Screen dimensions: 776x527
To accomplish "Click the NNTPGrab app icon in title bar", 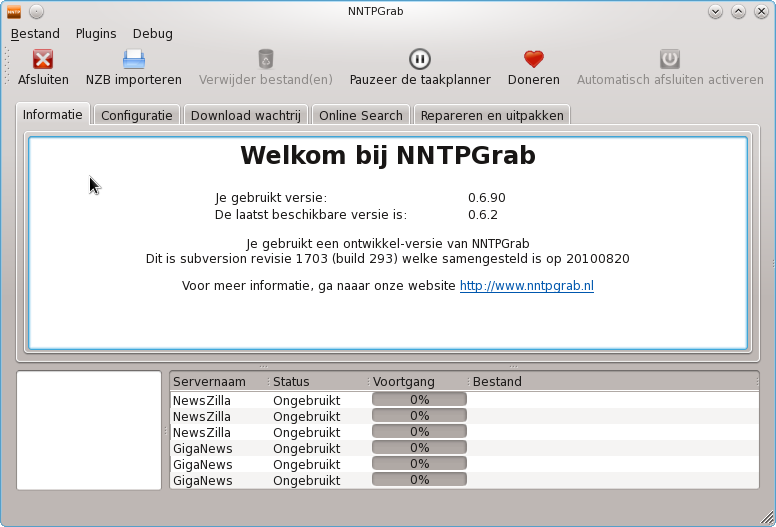I will pos(14,12).
